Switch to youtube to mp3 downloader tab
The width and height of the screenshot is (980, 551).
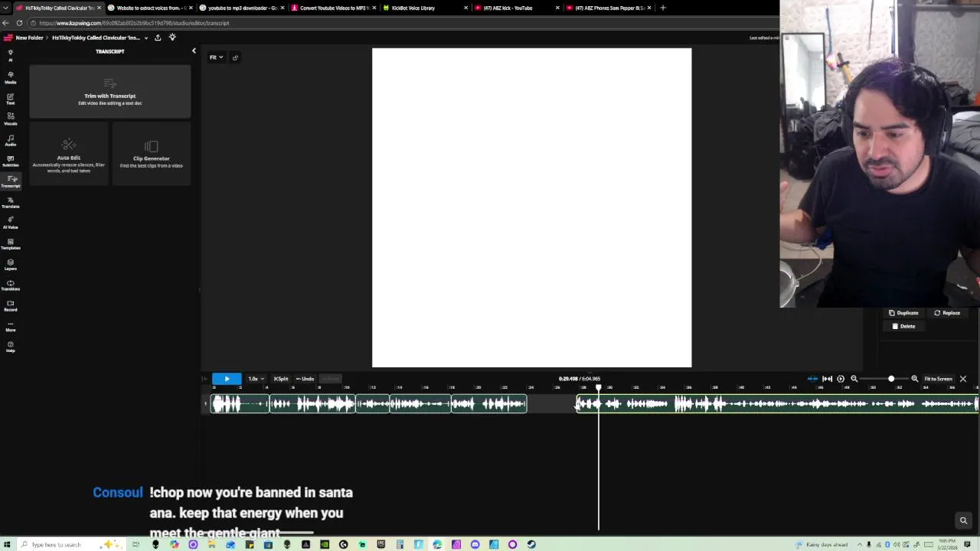point(242,8)
